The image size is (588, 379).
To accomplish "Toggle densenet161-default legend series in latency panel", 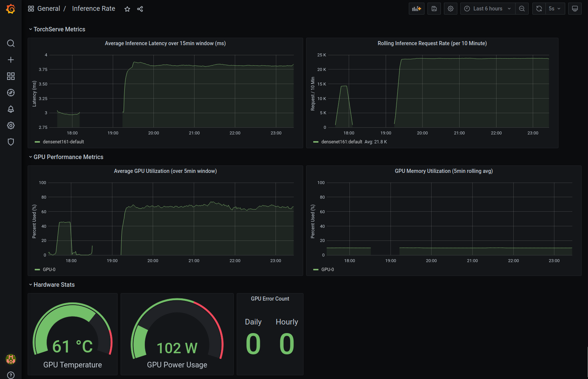I will coord(63,142).
